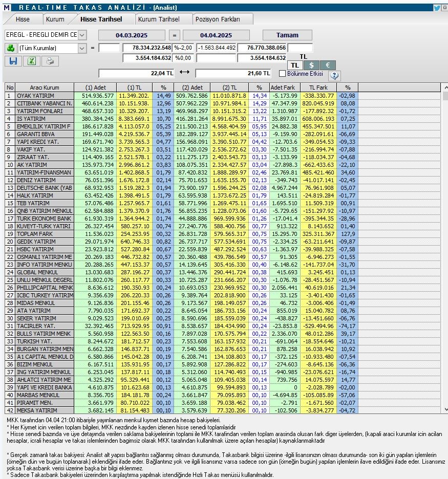Sort by the (2) TL column header
This screenshot has width=448, height=479.
229,88
